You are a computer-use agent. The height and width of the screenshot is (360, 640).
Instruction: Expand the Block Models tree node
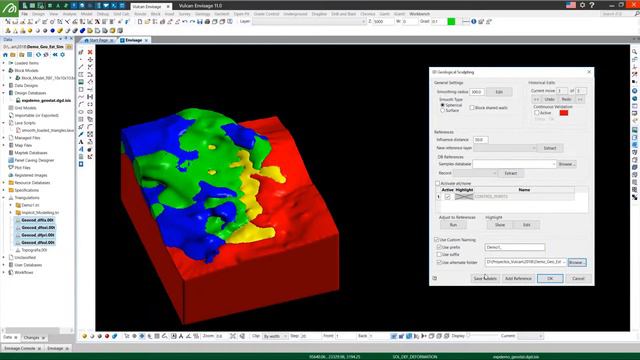(4, 71)
